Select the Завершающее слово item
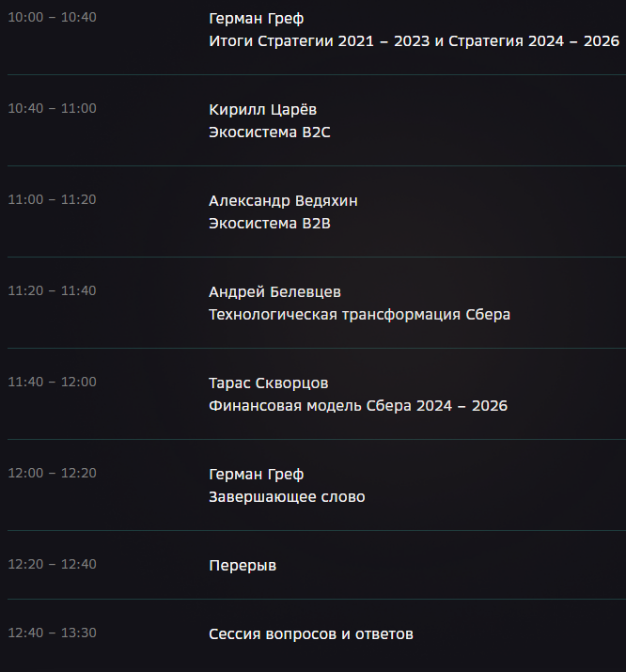 [287, 497]
